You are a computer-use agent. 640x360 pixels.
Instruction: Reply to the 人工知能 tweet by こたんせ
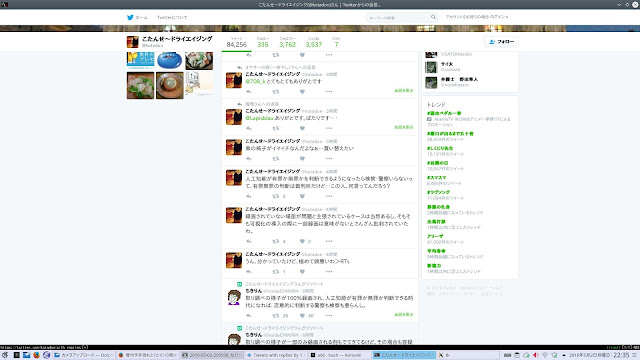point(249,196)
